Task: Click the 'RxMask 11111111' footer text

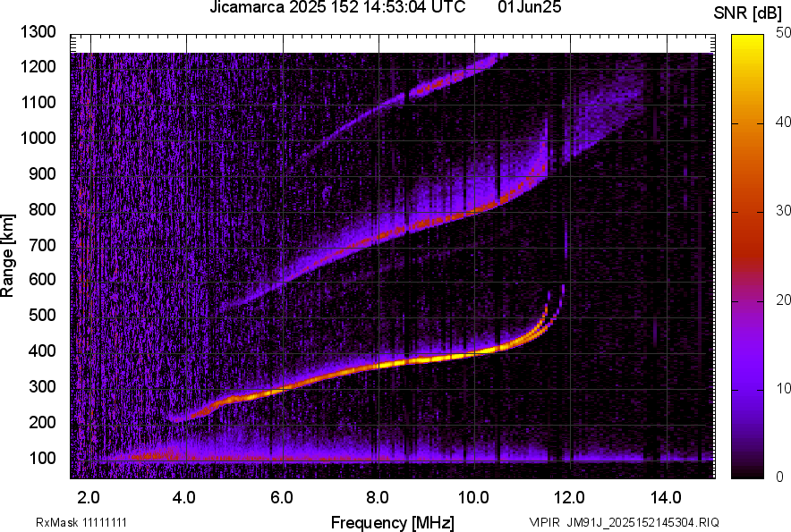Action: pyautogui.click(x=81, y=522)
